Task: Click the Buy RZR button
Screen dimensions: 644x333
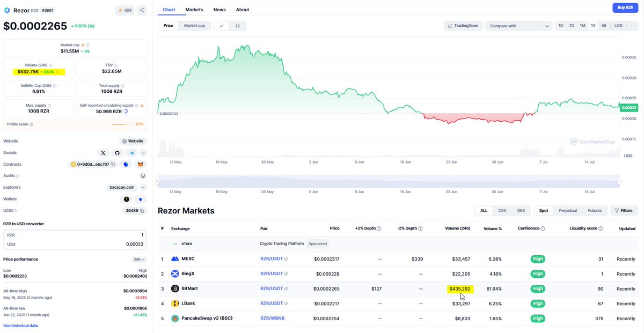Action: pyautogui.click(x=626, y=8)
